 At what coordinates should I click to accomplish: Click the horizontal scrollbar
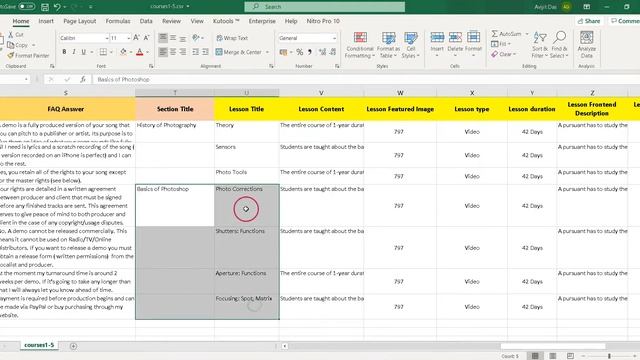pyautogui.click(x=553, y=346)
